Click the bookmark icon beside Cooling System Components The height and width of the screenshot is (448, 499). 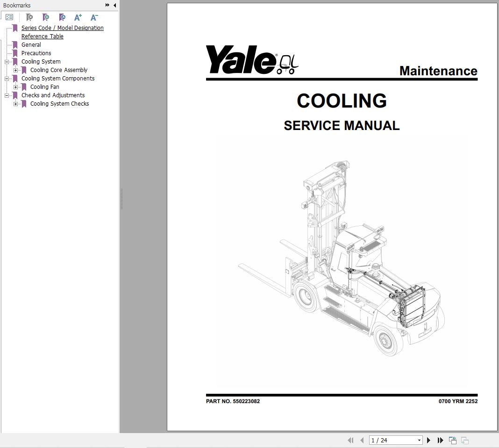click(x=15, y=78)
